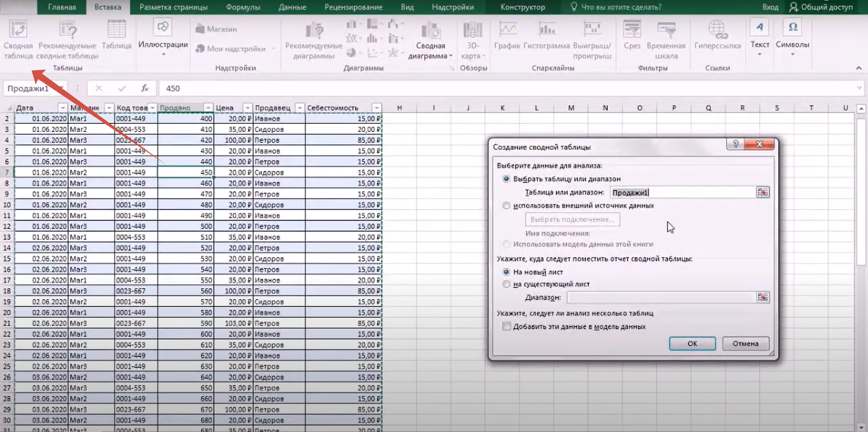The image size is (868, 432).
Task: Select row header 14
Action: 7,248
